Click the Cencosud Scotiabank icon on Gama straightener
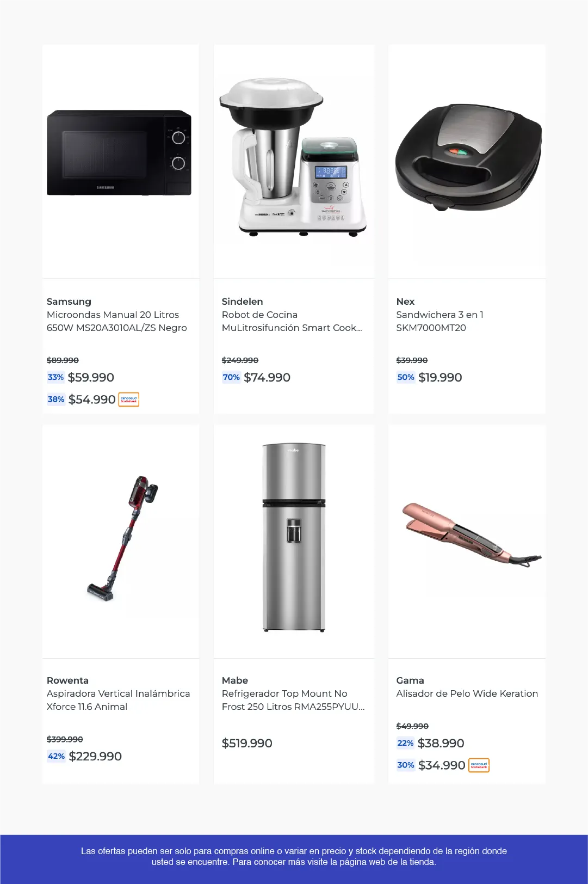Screen dimensions: 588x884 (x=479, y=765)
